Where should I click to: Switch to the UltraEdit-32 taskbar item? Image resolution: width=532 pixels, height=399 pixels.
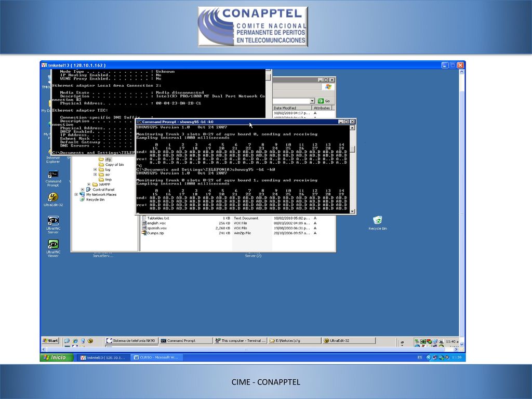coord(349,341)
